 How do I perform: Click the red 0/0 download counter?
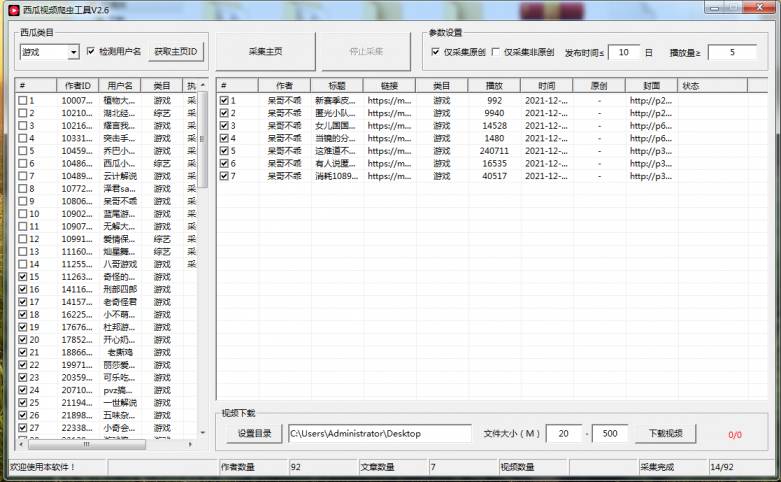coord(735,435)
